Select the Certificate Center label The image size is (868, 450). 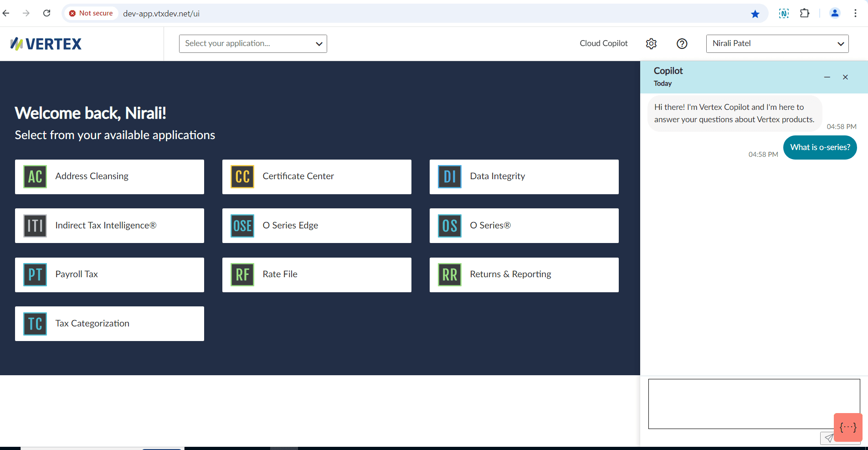pyautogui.click(x=298, y=176)
